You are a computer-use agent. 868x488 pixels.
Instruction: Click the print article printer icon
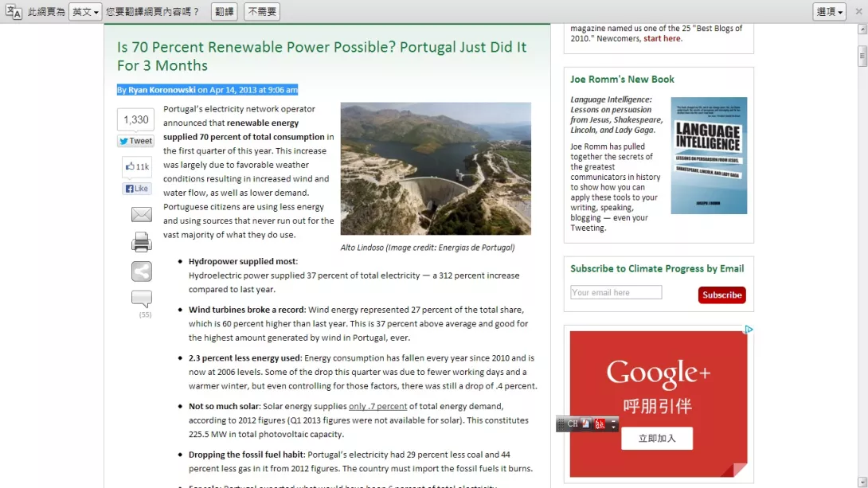[x=141, y=242]
